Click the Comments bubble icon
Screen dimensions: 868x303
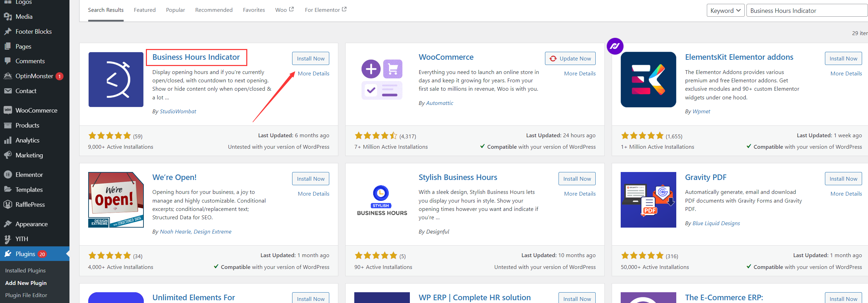(x=8, y=61)
